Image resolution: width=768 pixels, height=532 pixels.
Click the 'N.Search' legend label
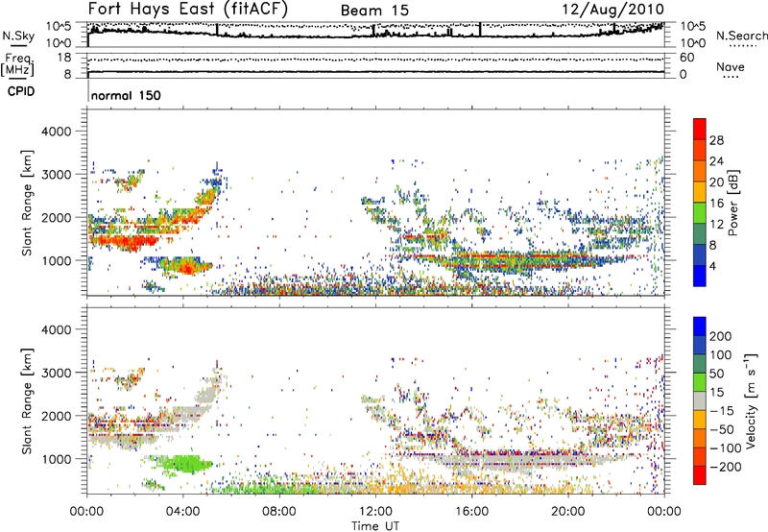[741, 36]
